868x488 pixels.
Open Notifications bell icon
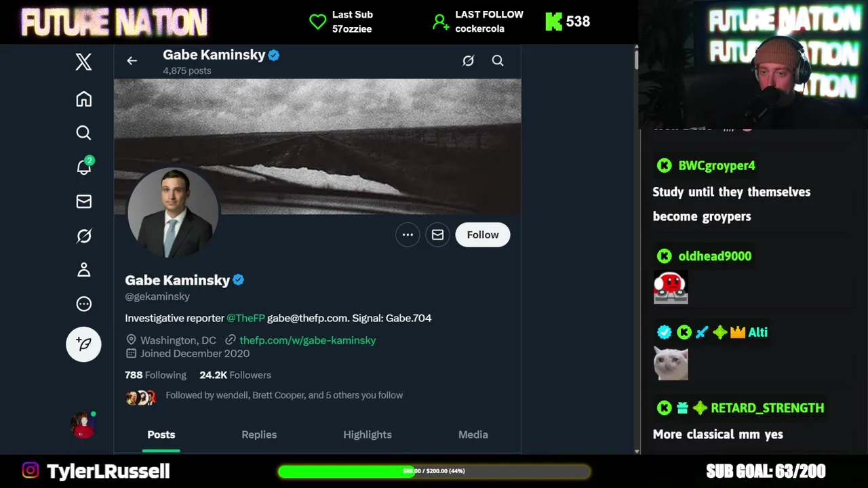[84, 166]
